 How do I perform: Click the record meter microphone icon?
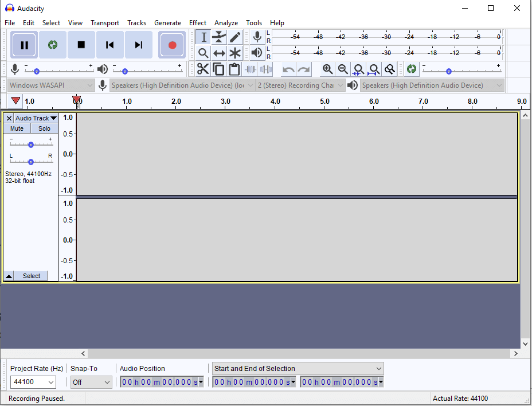pyautogui.click(x=257, y=37)
